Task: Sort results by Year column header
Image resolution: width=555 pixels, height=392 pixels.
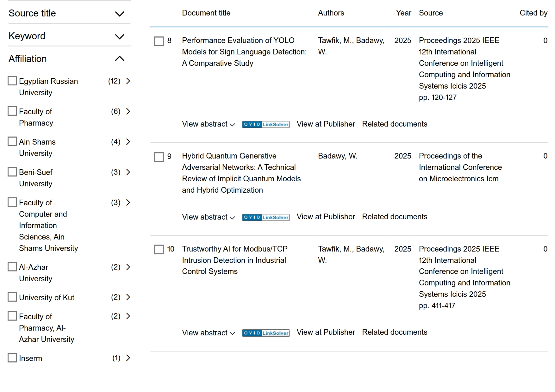Action: pos(403,13)
